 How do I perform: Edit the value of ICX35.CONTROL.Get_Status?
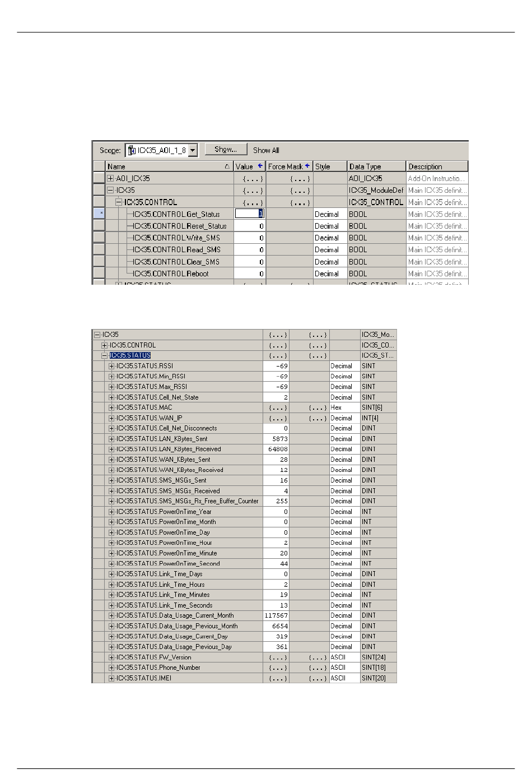tap(249, 214)
